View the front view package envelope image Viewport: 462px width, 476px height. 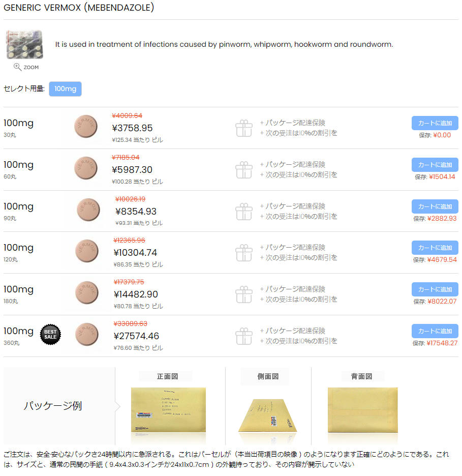pos(168,410)
